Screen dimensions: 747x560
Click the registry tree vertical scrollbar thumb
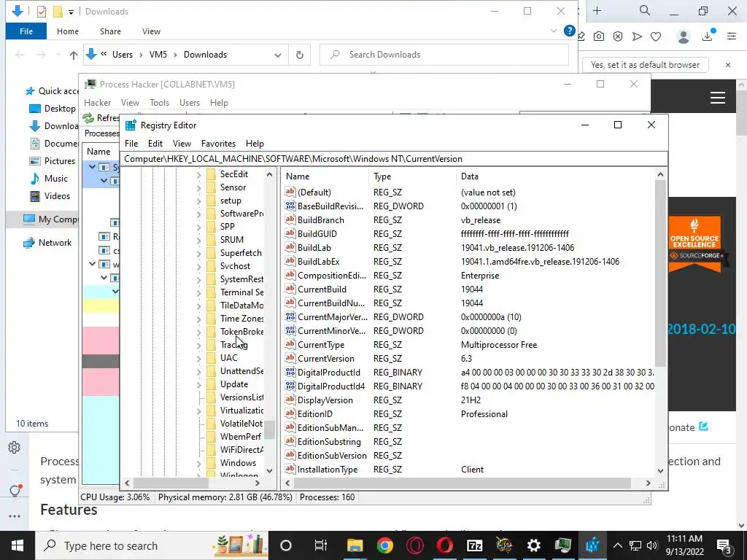pos(270,429)
